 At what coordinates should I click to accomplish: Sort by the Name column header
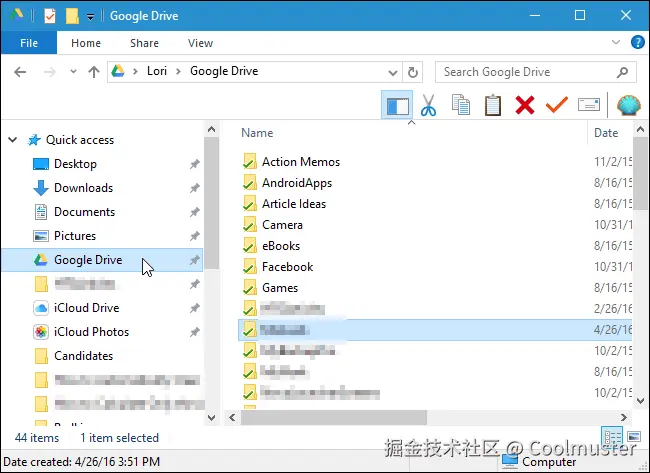tap(257, 133)
